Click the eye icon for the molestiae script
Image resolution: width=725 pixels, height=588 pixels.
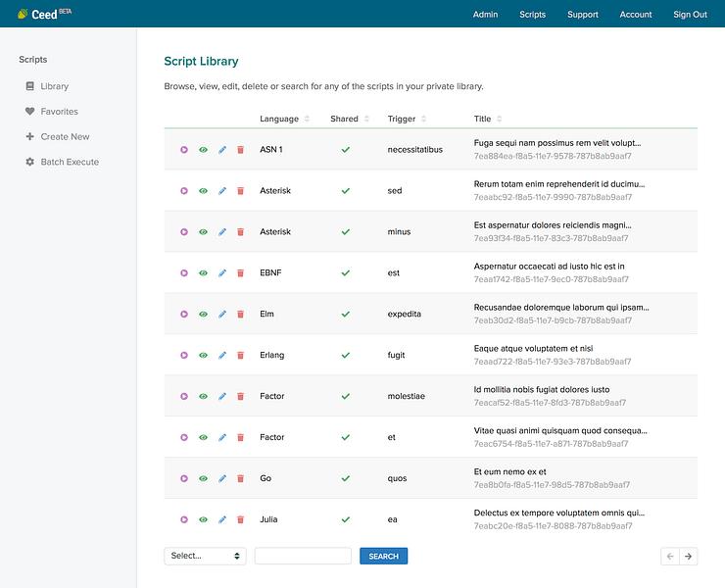point(203,396)
